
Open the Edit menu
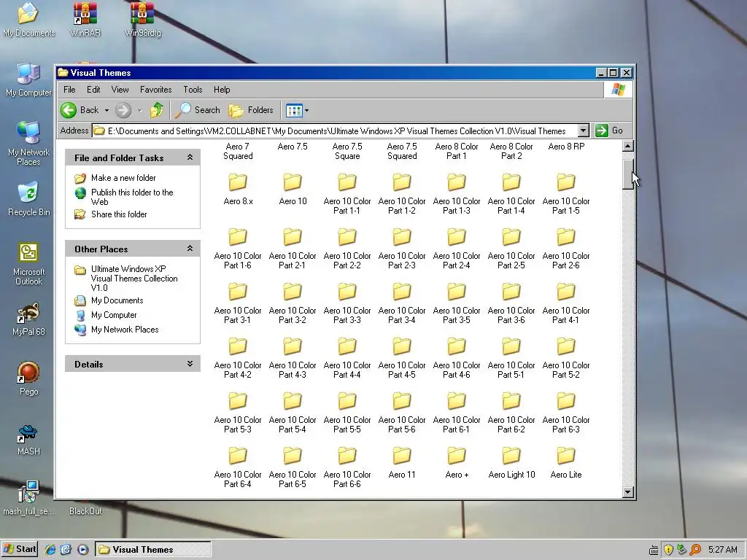pyautogui.click(x=93, y=90)
